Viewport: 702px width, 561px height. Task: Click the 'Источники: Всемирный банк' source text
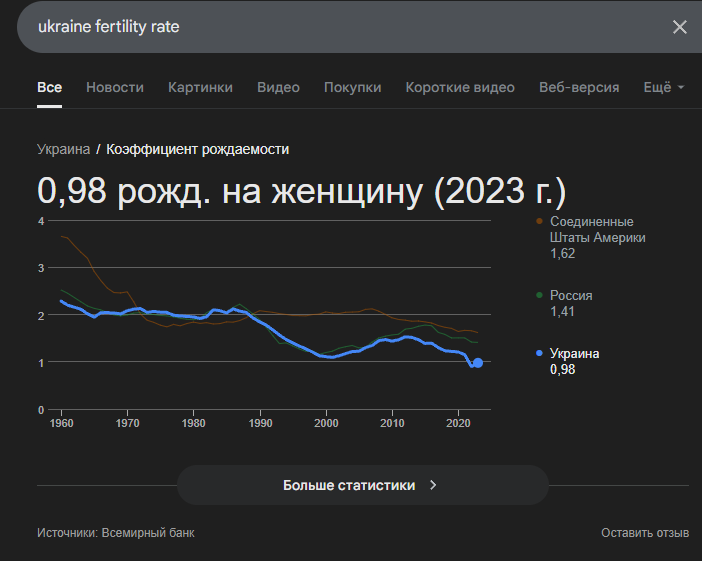click(x=116, y=533)
